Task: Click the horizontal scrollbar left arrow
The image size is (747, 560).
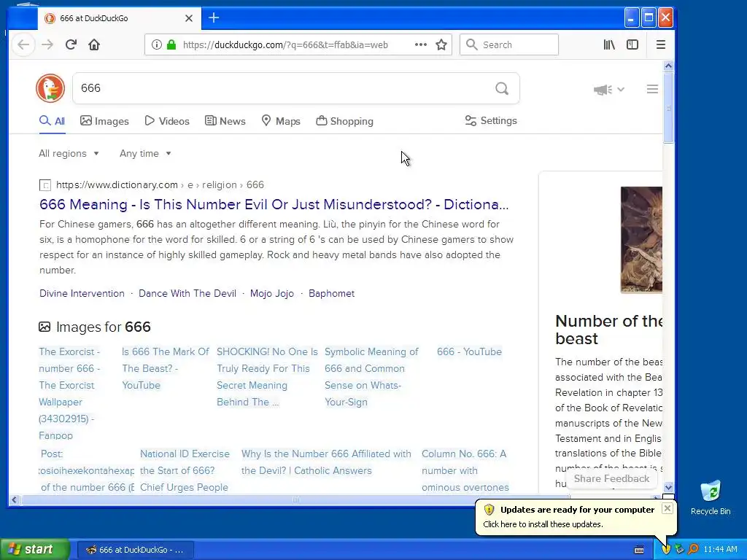Action: [x=15, y=499]
